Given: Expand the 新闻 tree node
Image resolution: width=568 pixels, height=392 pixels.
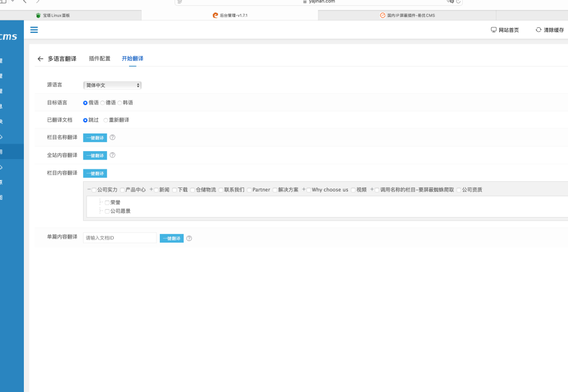Looking at the screenshot, I should 151,189.
